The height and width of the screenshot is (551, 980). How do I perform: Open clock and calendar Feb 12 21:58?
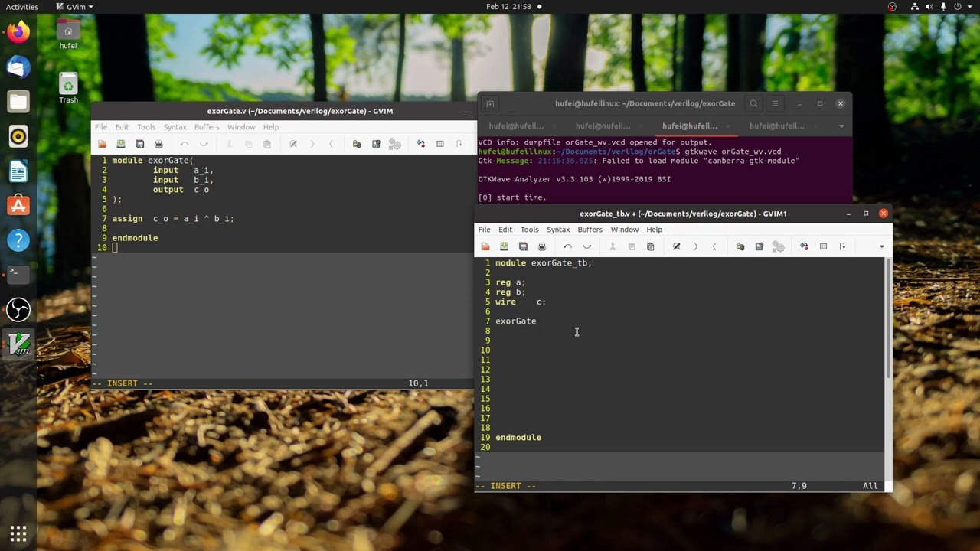tap(508, 7)
